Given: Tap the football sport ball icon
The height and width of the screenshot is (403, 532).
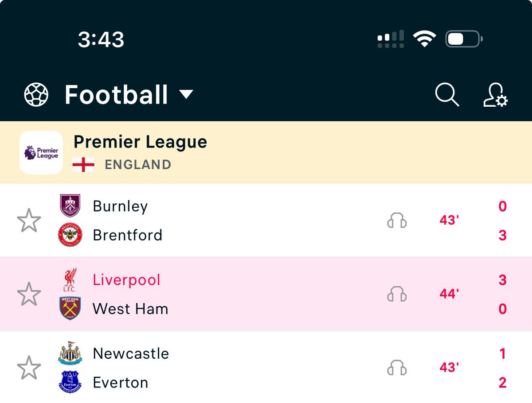Looking at the screenshot, I should click(x=36, y=95).
